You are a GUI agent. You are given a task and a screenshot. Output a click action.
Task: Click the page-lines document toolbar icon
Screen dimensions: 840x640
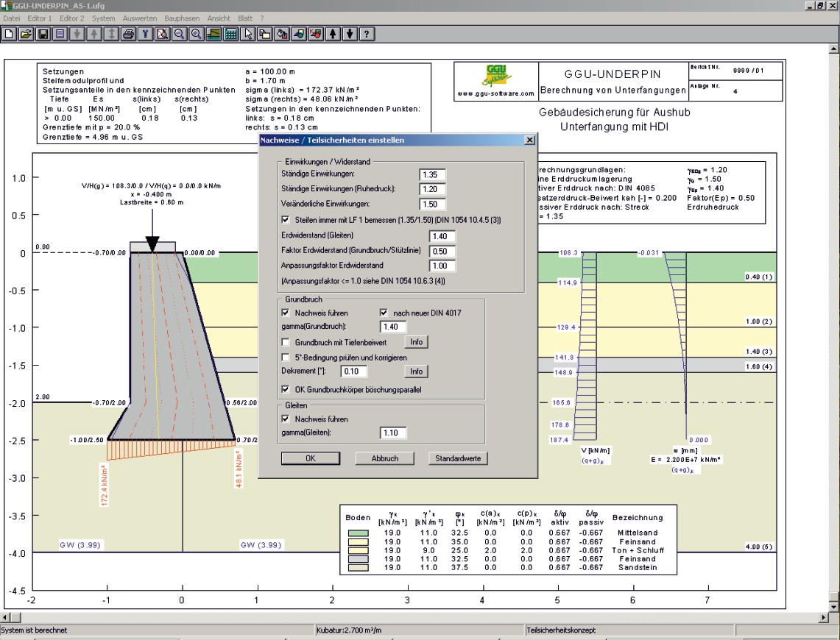click(60, 35)
